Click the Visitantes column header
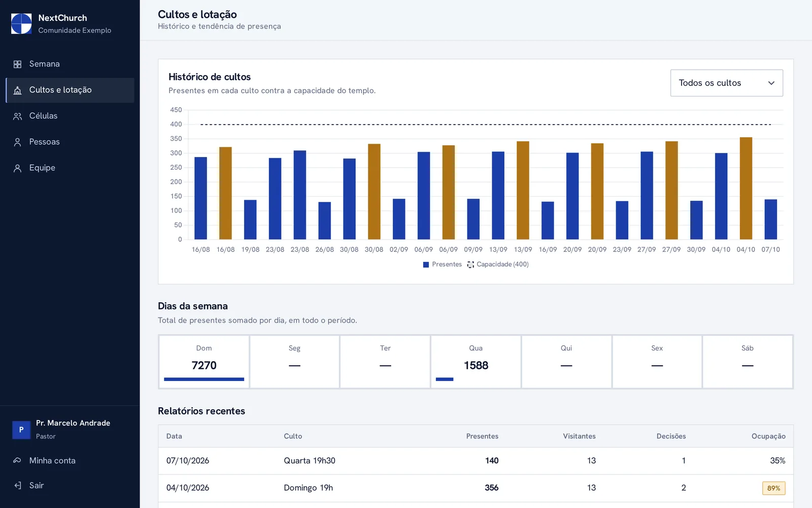This screenshot has height=508, width=812. click(x=579, y=436)
